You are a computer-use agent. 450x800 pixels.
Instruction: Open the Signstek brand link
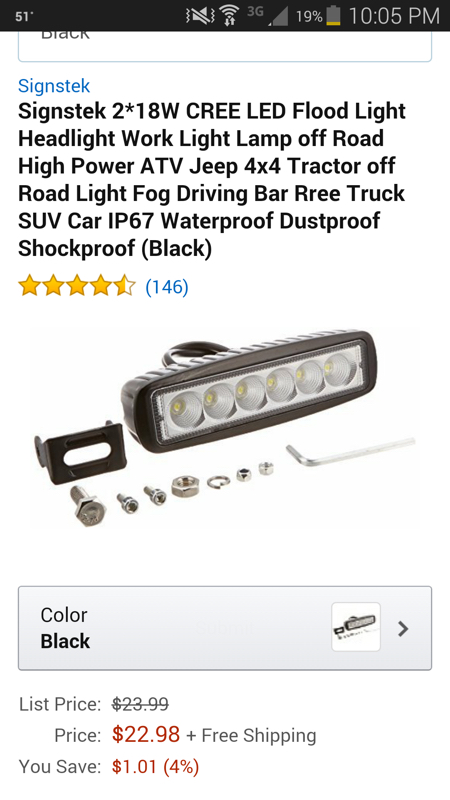click(x=54, y=86)
